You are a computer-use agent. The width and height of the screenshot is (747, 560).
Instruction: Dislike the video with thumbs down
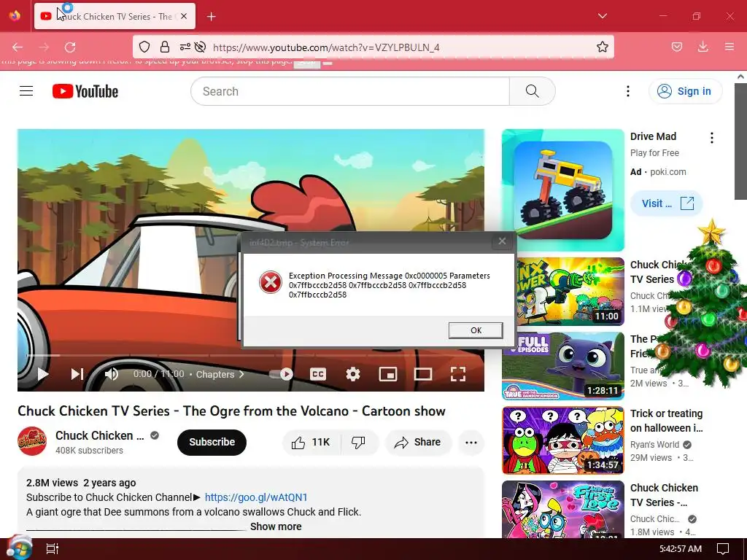click(x=359, y=443)
